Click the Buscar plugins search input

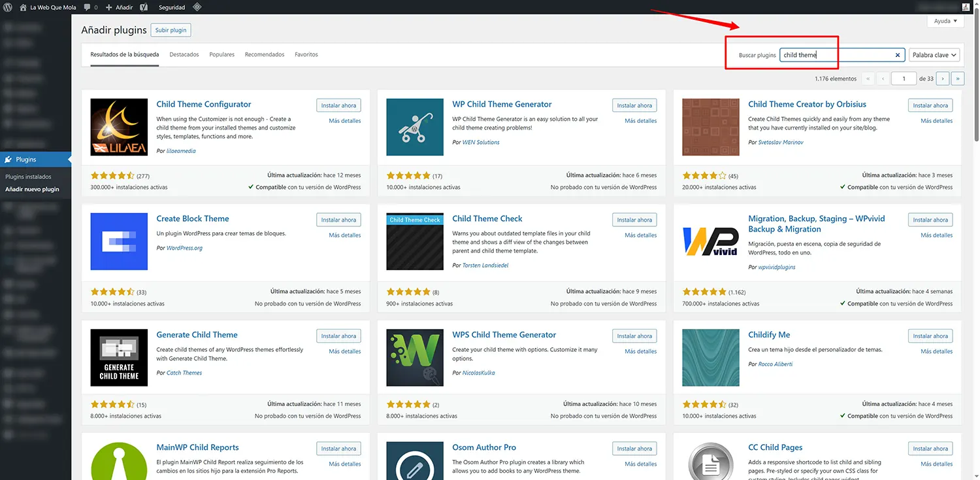[836, 56]
